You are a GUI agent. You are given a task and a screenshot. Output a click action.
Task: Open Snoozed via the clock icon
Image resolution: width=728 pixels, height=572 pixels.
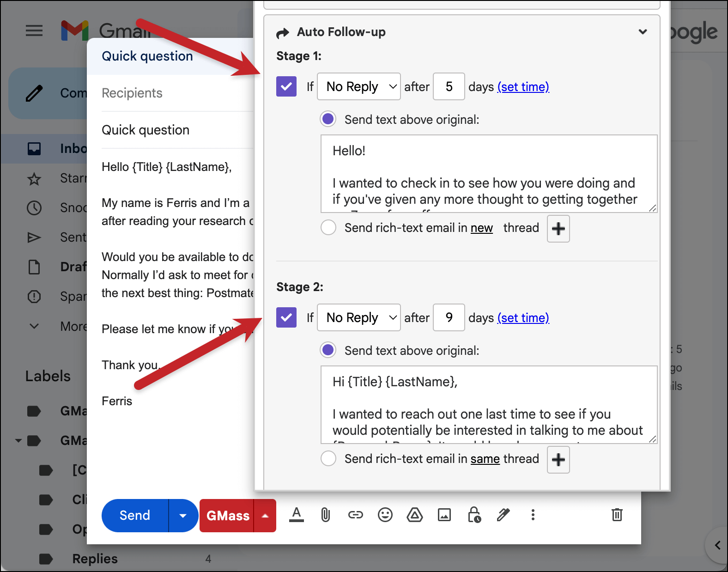coord(34,208)
